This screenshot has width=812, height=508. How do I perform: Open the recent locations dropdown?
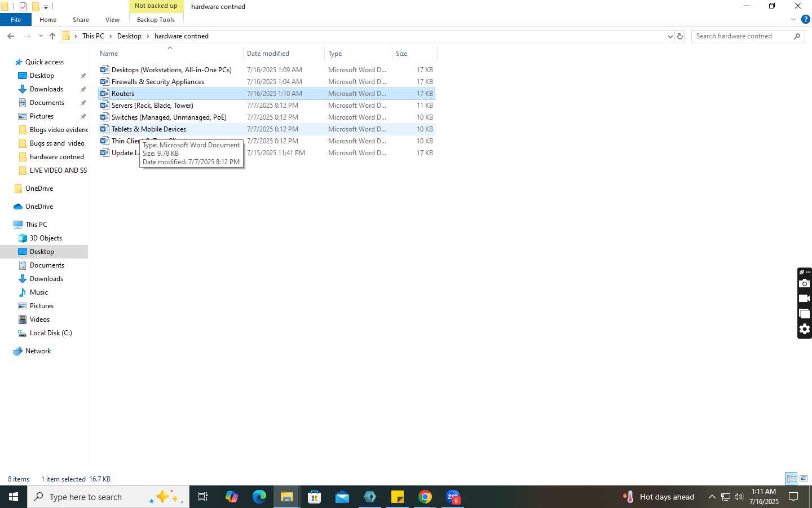(x=41, y=36)
